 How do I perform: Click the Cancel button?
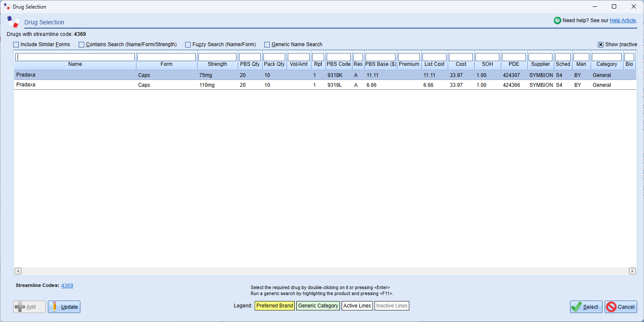click(x=620, y=307)
